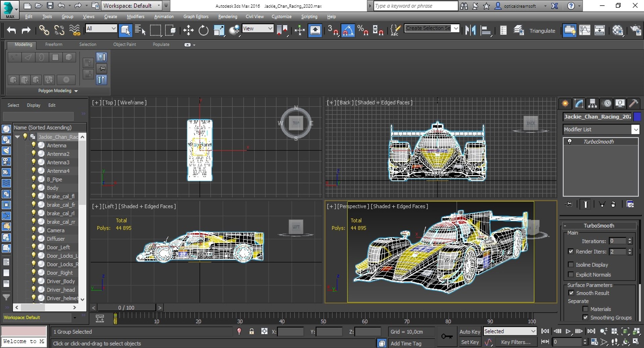Viewport: 644px width, 348px height.
Task: Click the Undo arrow in main toolbar
Action: click(11, 31)
